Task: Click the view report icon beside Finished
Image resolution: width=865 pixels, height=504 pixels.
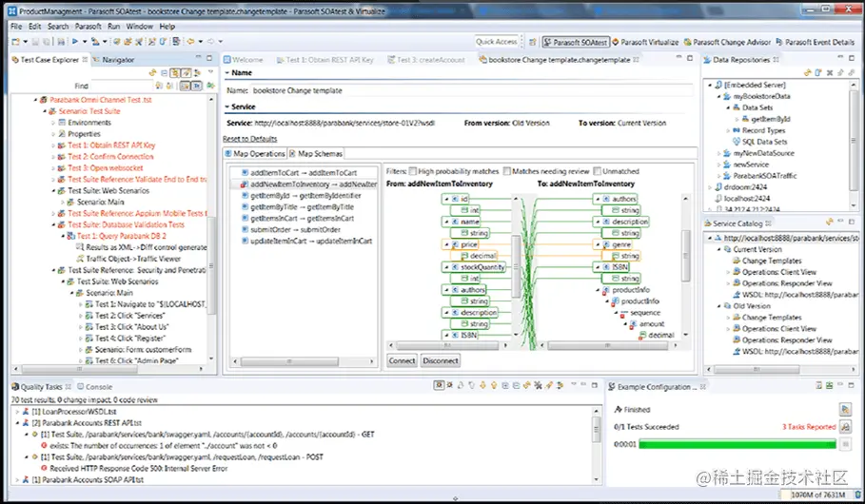Action: click(x=845, y=409)
